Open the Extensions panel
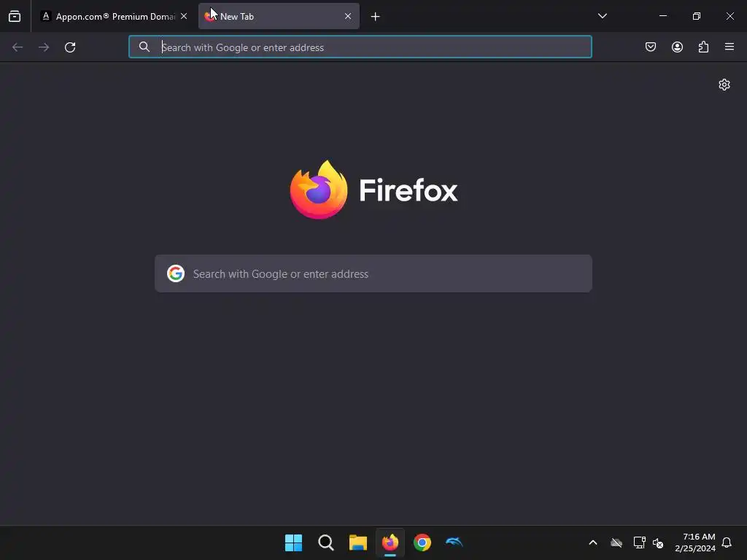The height and width of the screenshot is (560, 747). tap(703, 47)
